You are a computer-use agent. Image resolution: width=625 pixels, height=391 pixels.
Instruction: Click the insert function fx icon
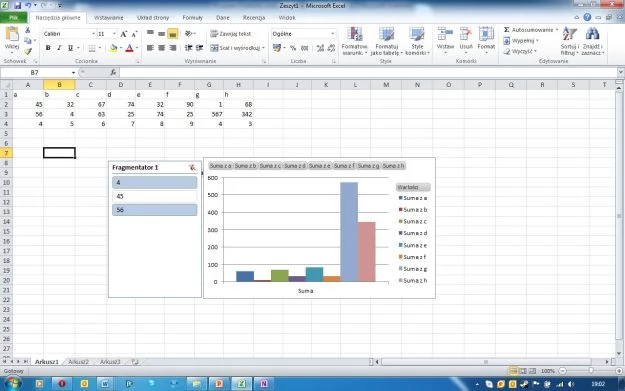coord(113,72)
